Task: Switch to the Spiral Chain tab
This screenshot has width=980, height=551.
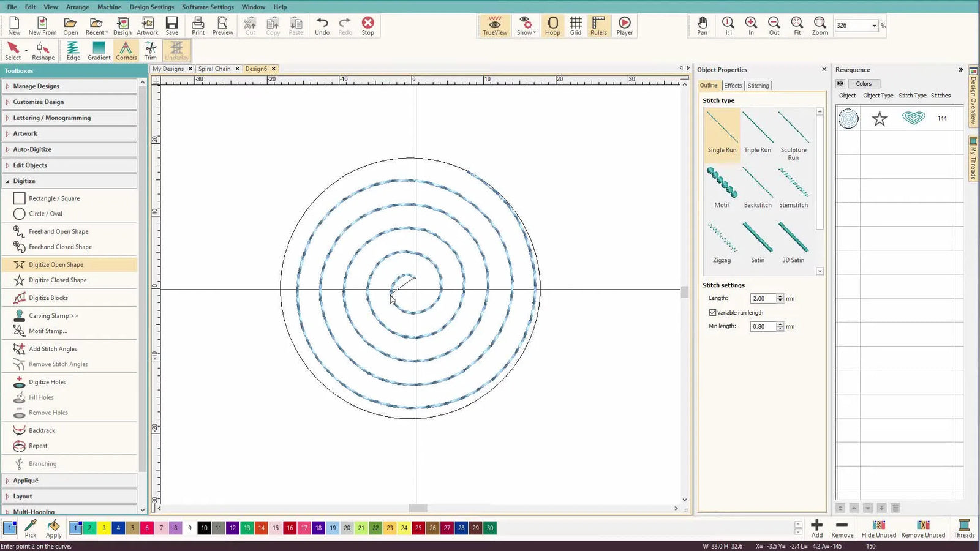Action: point(214,69)
